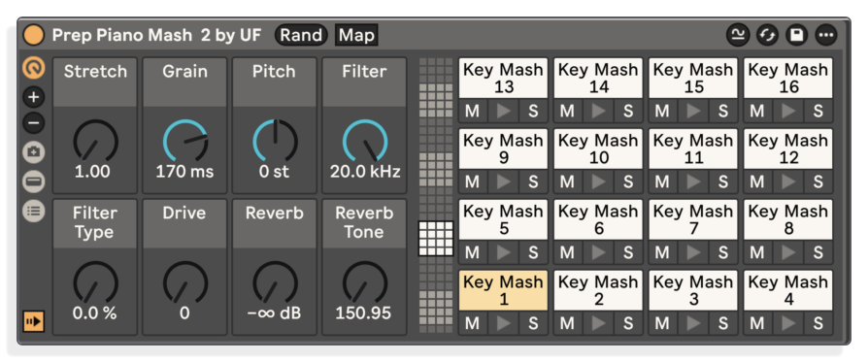The image size is (868, 362).
Task: Click the Filter Type macro knob
Action: point(95,282)
